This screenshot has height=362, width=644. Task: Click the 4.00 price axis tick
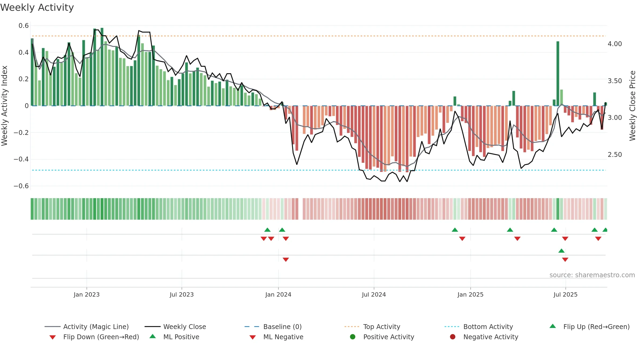click(615, 44)
